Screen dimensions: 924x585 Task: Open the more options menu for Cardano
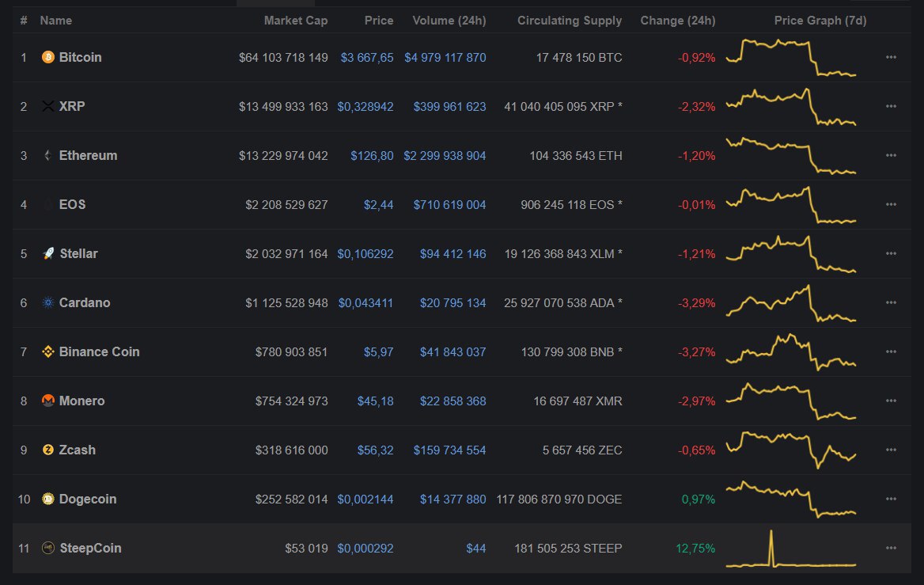(x=891, y=302)
